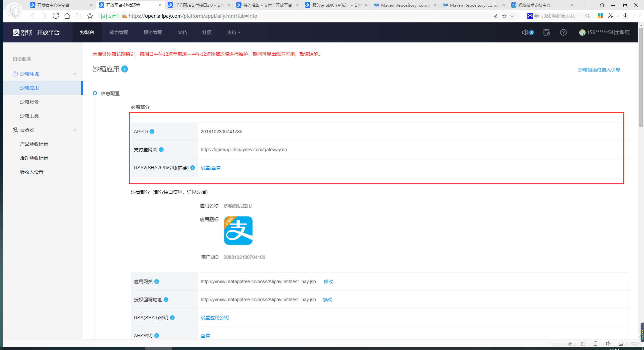Click the browser back arrow
The height and width of the screenshot is (350, 644).
tap(33, 16)
